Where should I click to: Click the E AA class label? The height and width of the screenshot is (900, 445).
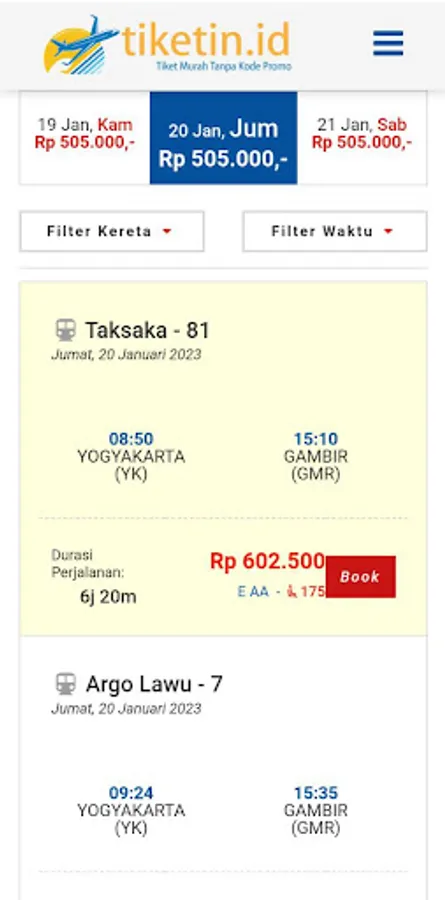[253, 592]
